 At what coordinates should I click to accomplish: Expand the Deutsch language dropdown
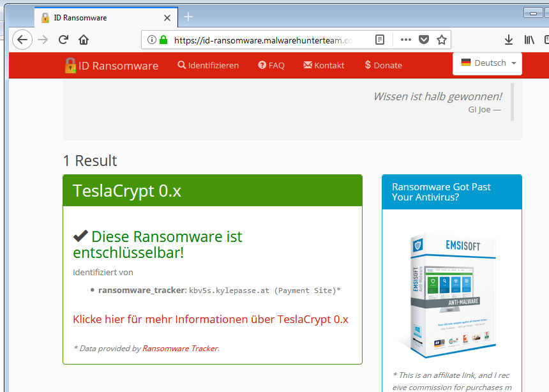[x=487, y=63]
